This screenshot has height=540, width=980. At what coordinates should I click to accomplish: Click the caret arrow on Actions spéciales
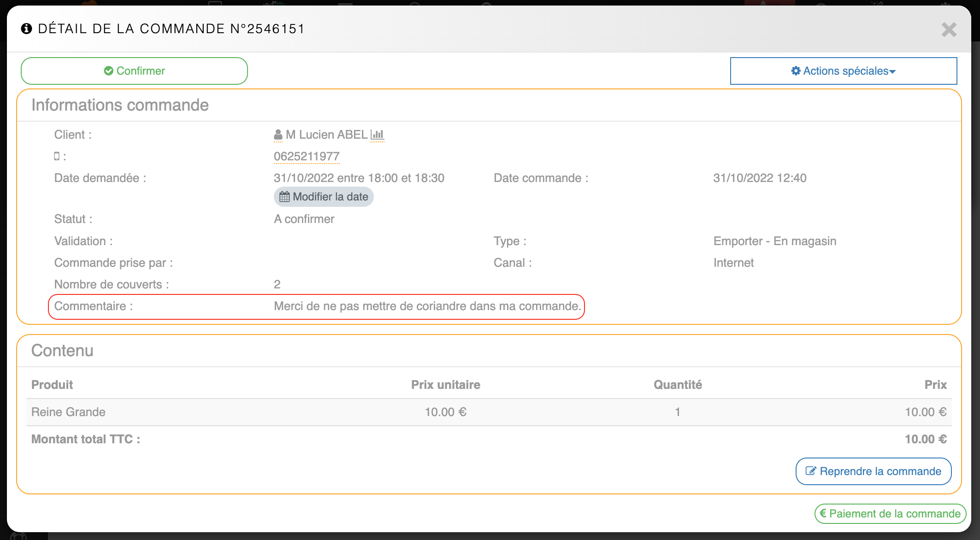coord(892,72)
